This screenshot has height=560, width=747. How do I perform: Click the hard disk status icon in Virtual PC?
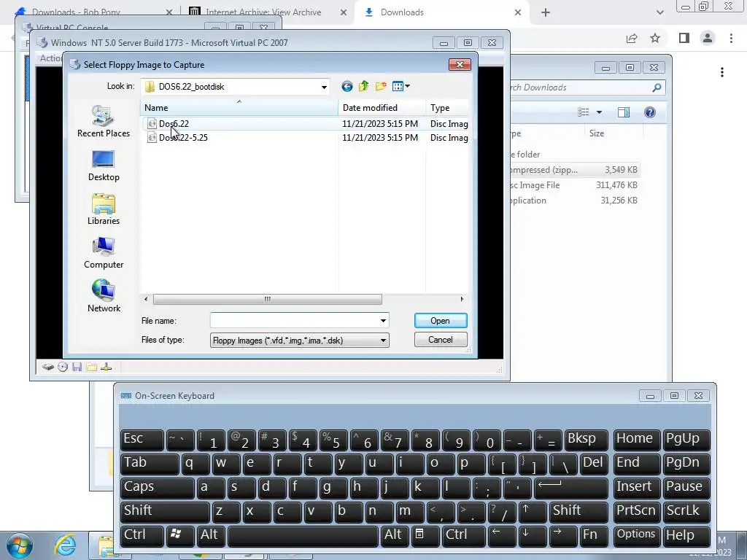coord(47,367)
